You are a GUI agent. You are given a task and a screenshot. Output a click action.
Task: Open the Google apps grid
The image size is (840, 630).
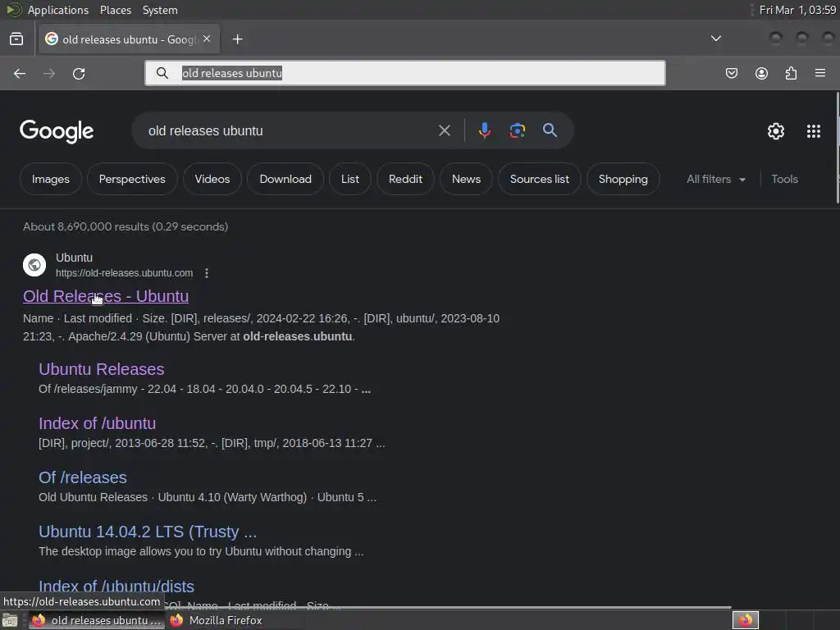[813, 131]
